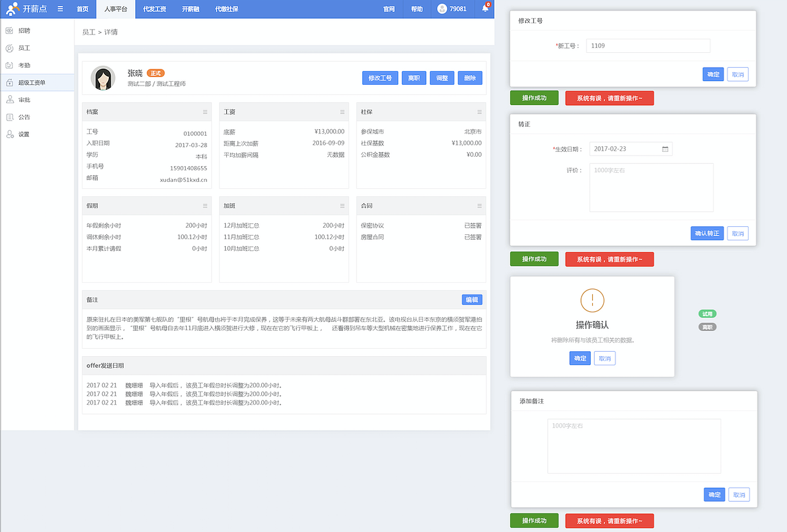Select the 人事平台 tab
This screenshot has width=787, height=532.
116,9
